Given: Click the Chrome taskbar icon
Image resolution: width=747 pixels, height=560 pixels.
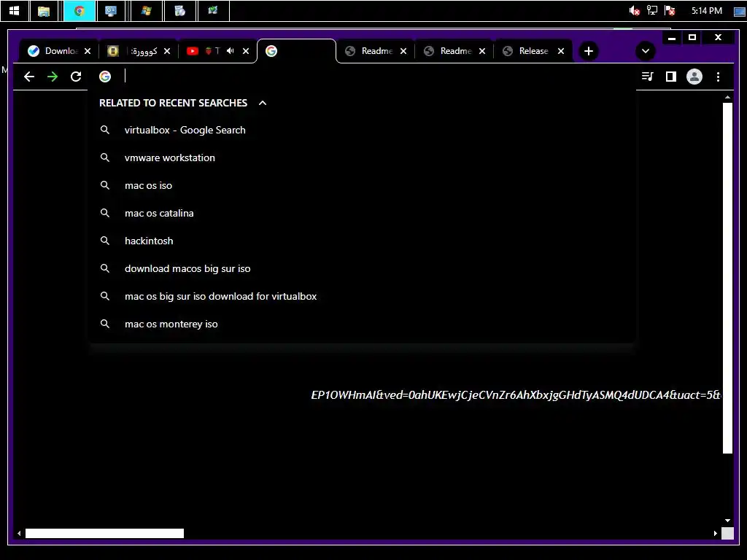Looking at the screenshot, I should click(x=79, y=10).
